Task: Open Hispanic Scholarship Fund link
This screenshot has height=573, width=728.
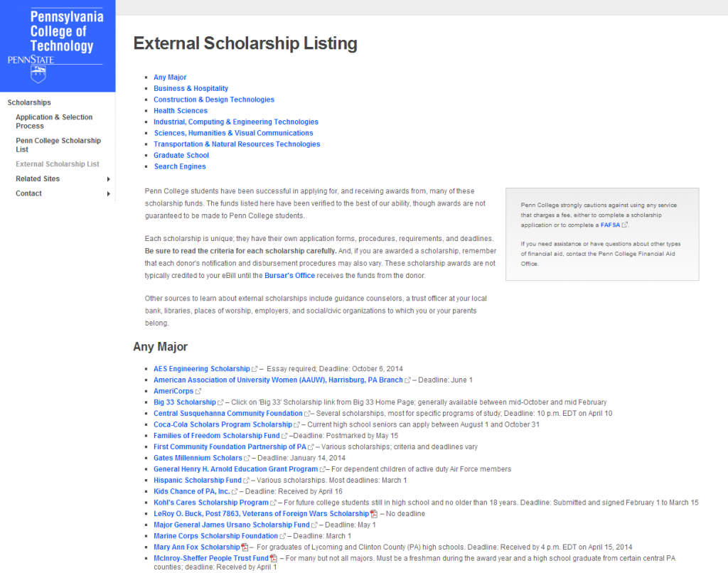Action: 198,480
